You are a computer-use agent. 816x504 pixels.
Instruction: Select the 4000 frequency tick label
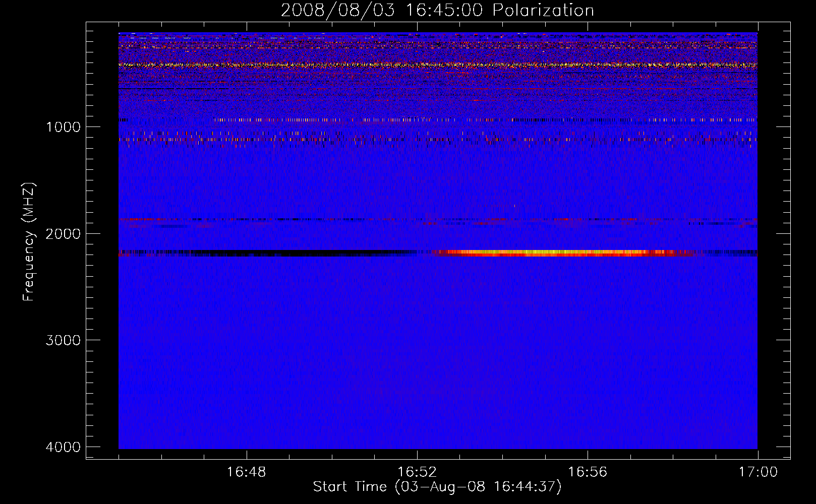click(63, 447)
